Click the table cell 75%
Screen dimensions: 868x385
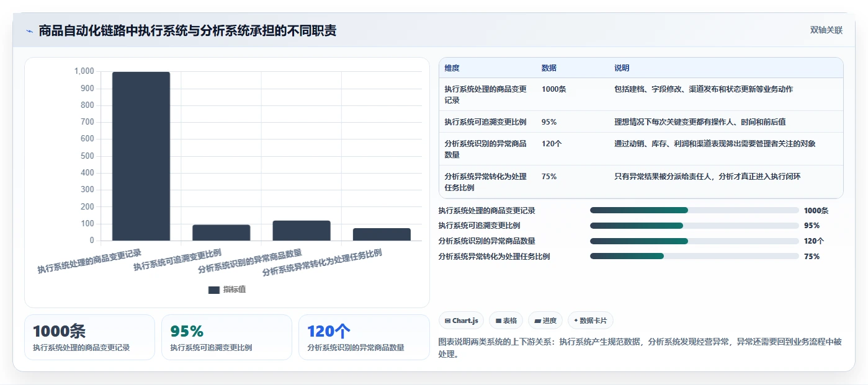[549, 177]
